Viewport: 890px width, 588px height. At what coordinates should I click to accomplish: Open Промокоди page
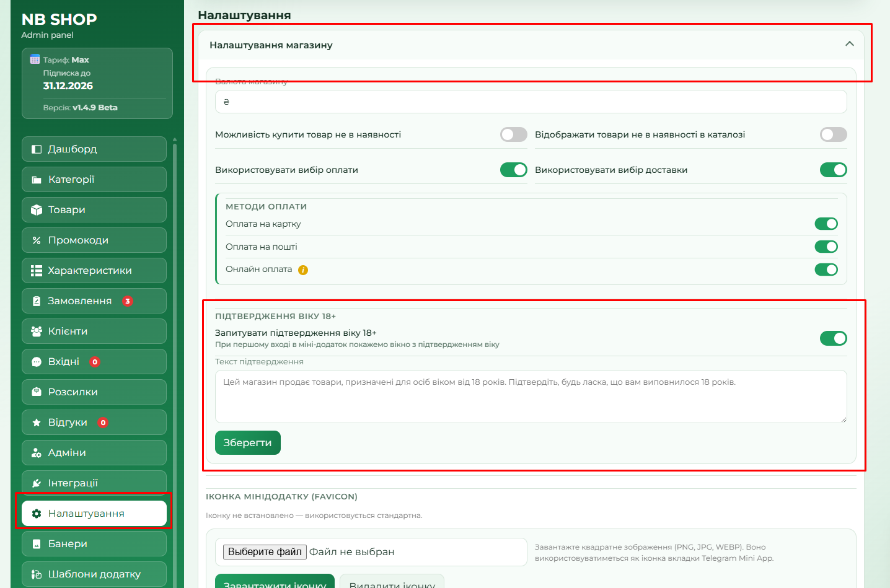point(94,240)
